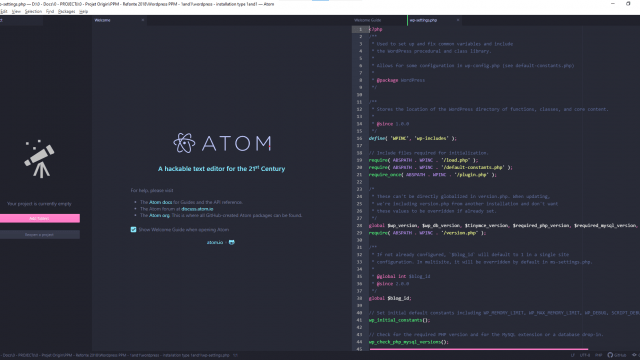
Task: Open the Find menu
Action: pos(50,11)
